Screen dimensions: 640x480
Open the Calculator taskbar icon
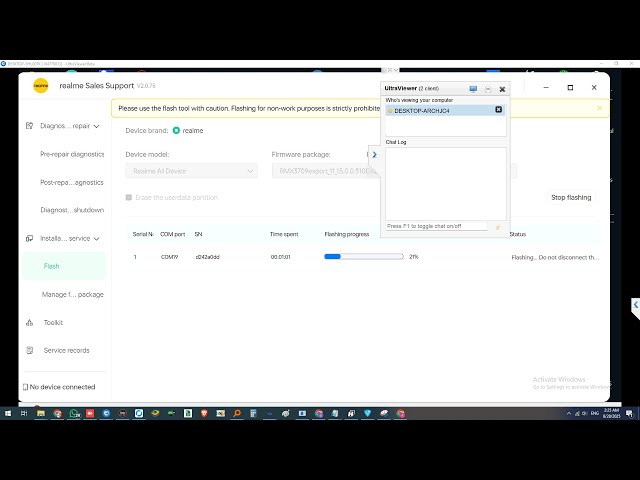[253, 413]
